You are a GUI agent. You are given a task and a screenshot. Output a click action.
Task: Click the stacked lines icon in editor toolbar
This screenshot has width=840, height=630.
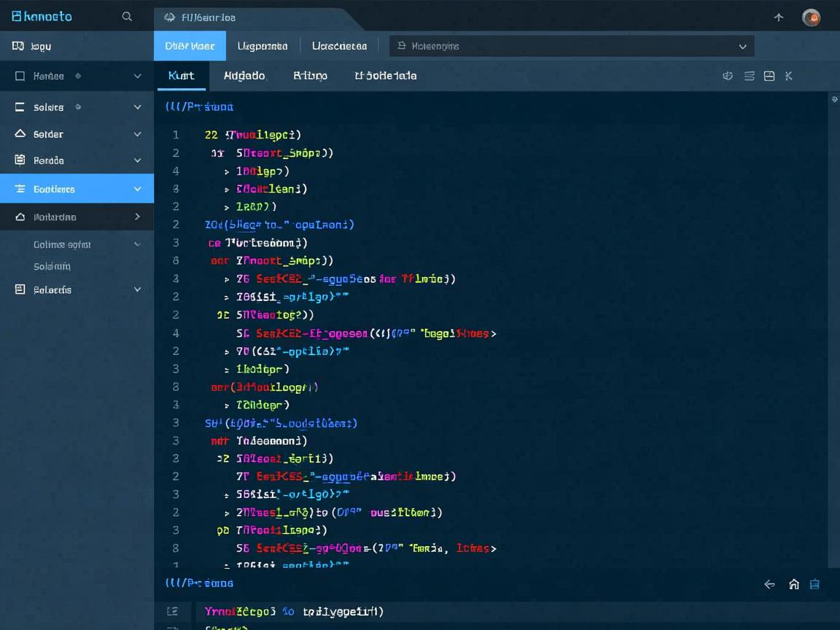point(749,76)
